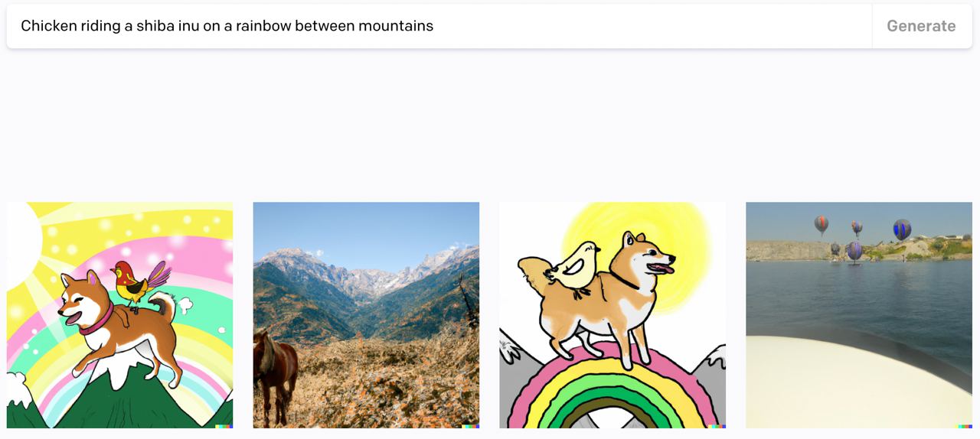Click color signature mark on third image
Image resolution: width=980 pixels, height=439 pixels.
(717, 426)
